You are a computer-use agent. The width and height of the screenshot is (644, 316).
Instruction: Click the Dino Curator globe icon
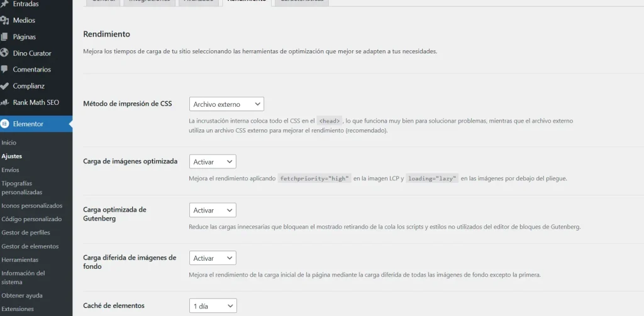pos(4,53)
